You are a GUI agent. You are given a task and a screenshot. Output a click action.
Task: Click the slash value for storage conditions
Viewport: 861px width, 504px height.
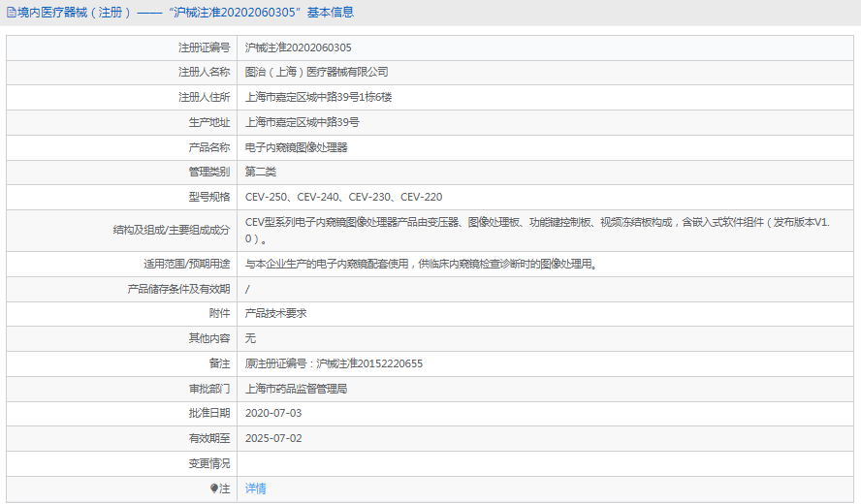[247, 290]
